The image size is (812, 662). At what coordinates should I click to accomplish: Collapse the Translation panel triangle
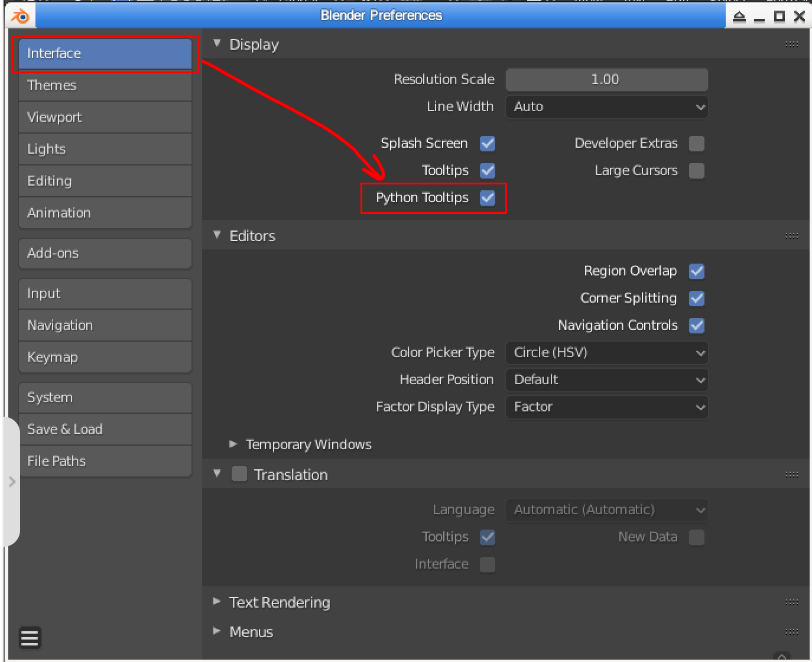coord(217,474)
